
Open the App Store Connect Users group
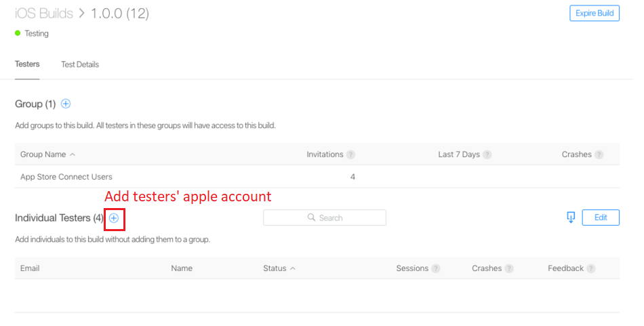(x=66, y=177)
